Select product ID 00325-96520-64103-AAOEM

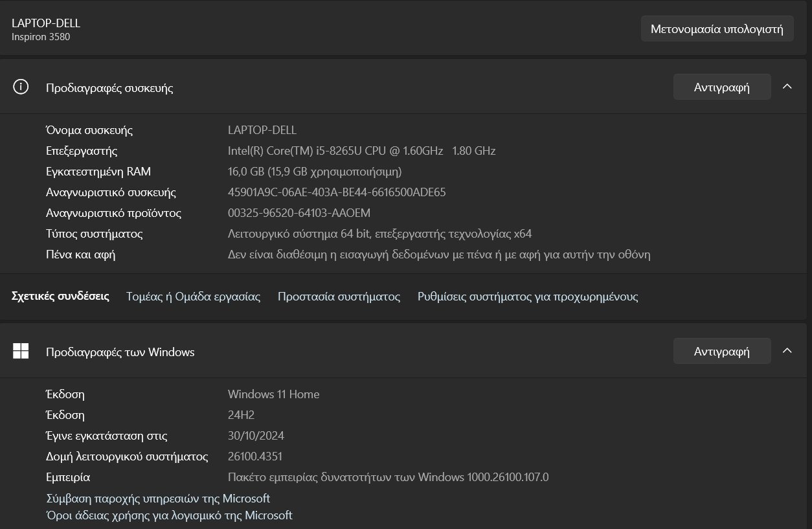pos(299,213)
